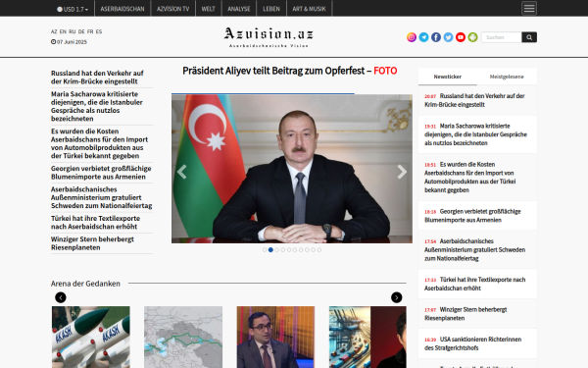Viewport: 588px width, 368px height.
Task: Switch language to DE
Action: [x=81, y=31]
